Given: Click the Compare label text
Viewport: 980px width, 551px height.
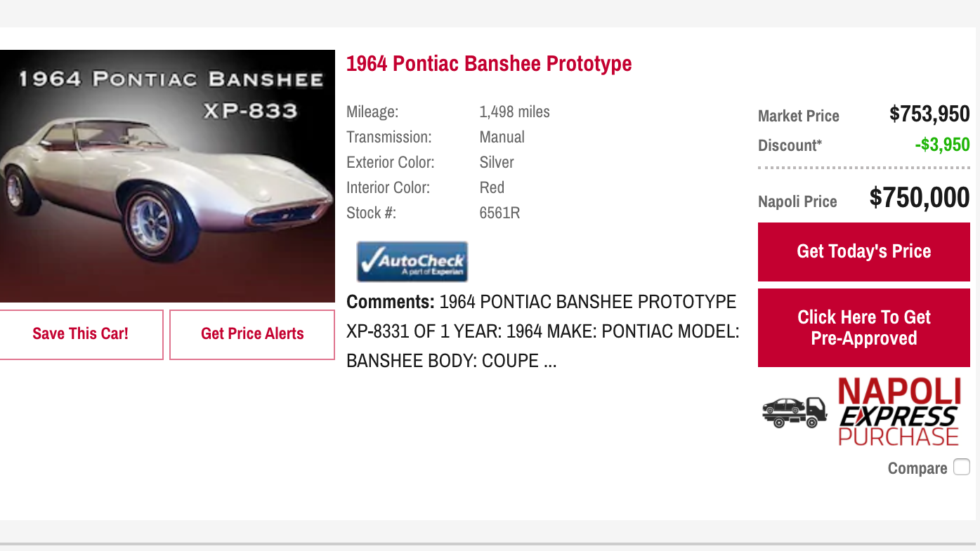Looking at the screenshot, I should pos(917,468).
